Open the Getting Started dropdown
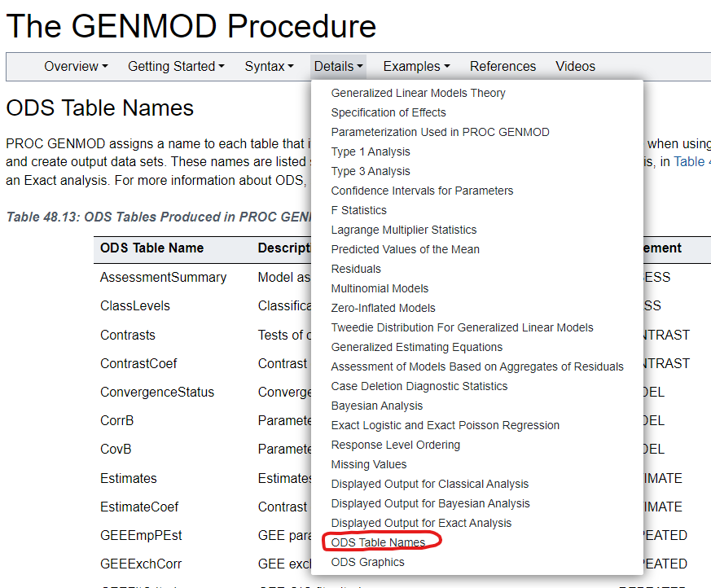711x588 pixels. tap(176, 67)
